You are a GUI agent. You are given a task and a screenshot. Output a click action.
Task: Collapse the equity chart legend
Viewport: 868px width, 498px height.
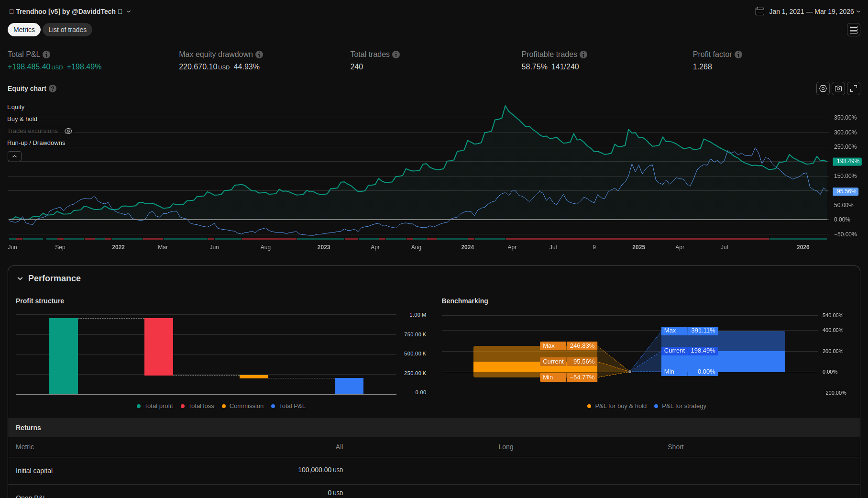click(14, 156)
